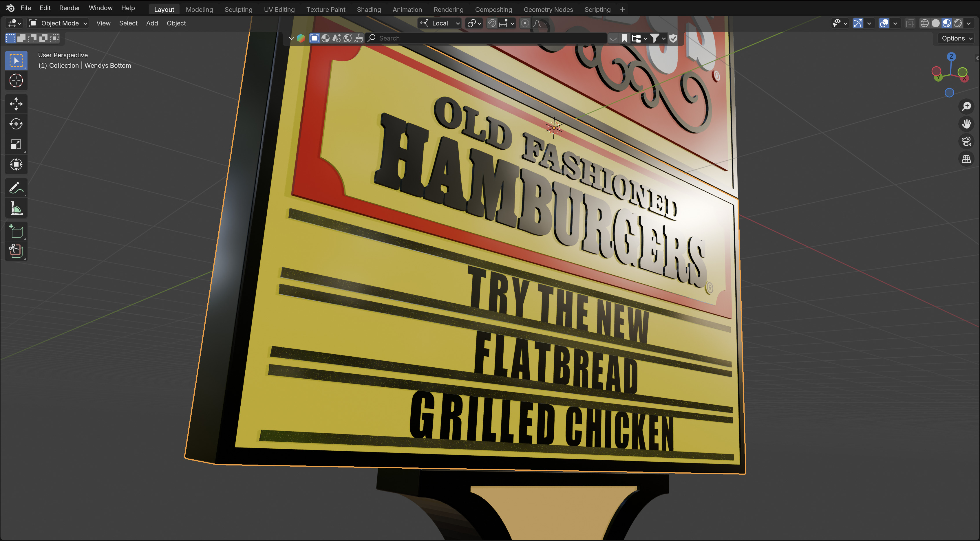This screenshot has width=980, height=541.
Task: Open the Local transform orientation dropdown
Action: [440, 23]
